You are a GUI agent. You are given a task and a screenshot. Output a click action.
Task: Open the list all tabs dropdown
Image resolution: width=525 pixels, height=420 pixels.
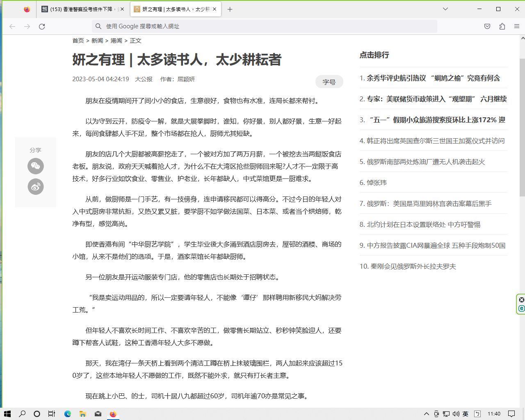tap(445, 9)
